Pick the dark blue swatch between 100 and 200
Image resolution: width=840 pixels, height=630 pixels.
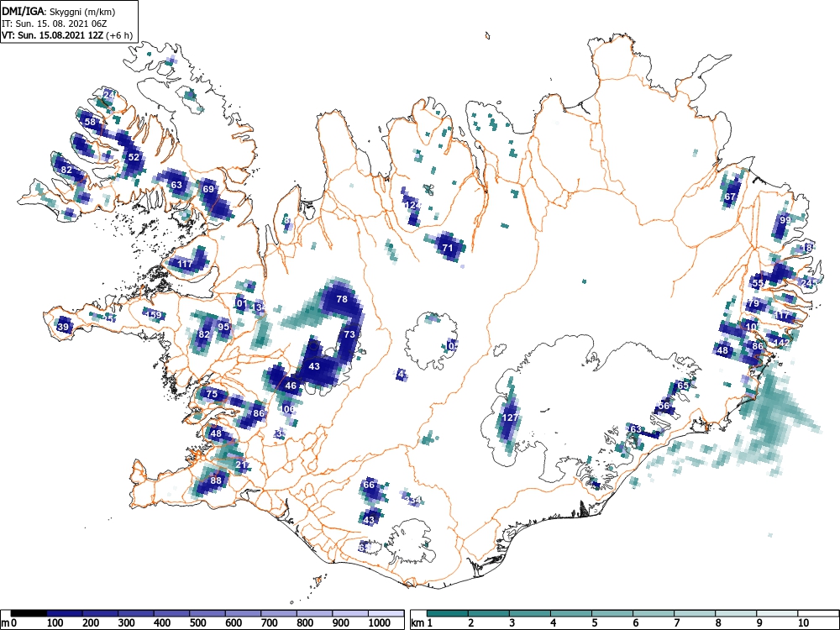pyautogui.click(x=65, y=613)
